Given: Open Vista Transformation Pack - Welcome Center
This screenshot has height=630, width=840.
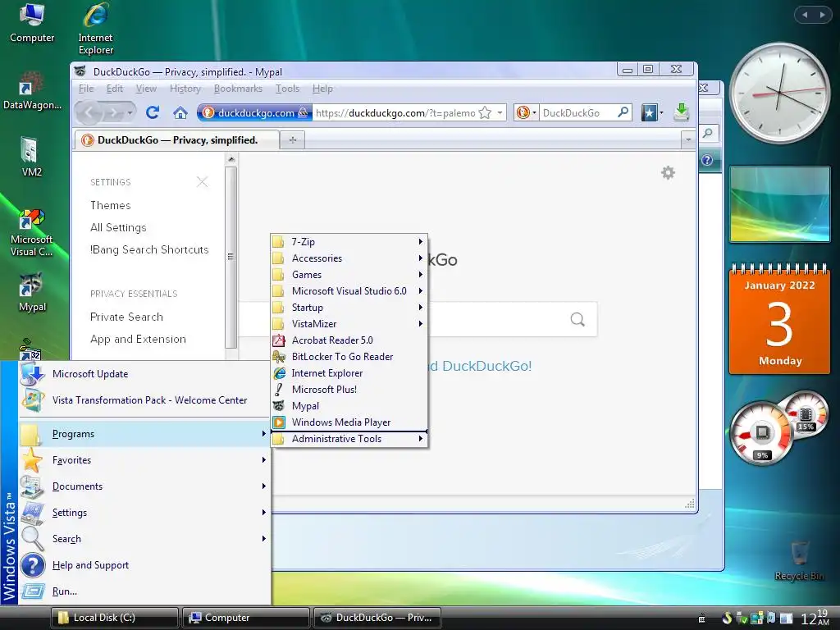Looking at the screenshot, I should coord(144,400).
